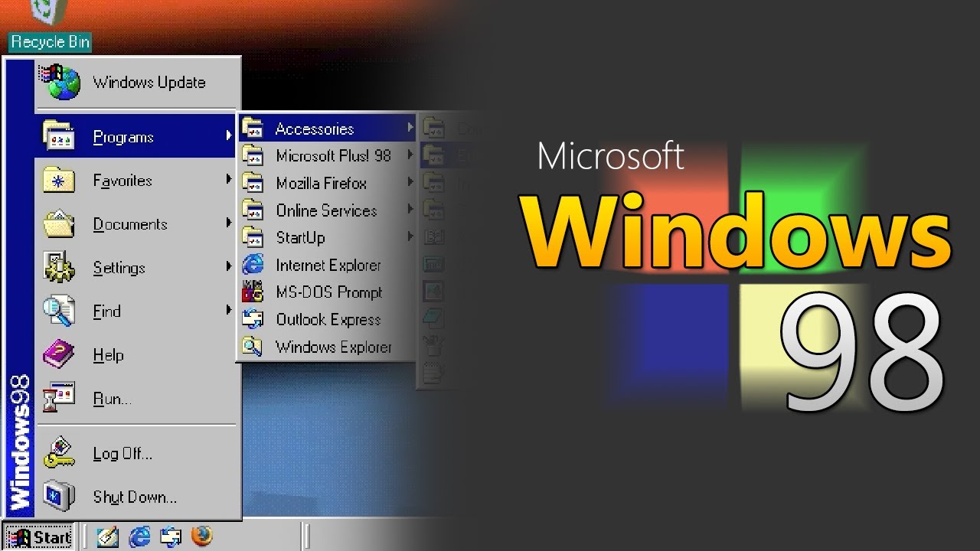980x551 pixels.
Task: Click the Find magnifier icon
Action: click(x=59, y=311)
